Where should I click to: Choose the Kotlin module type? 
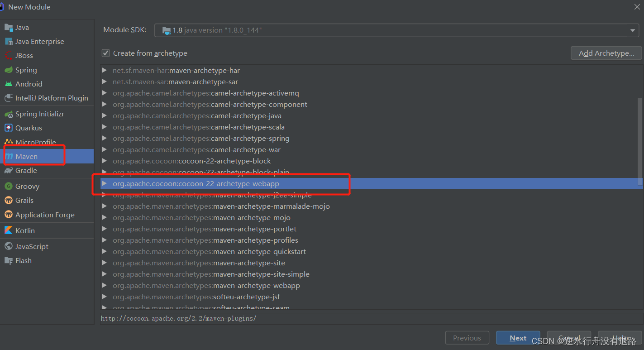click(x=47, y=230)
